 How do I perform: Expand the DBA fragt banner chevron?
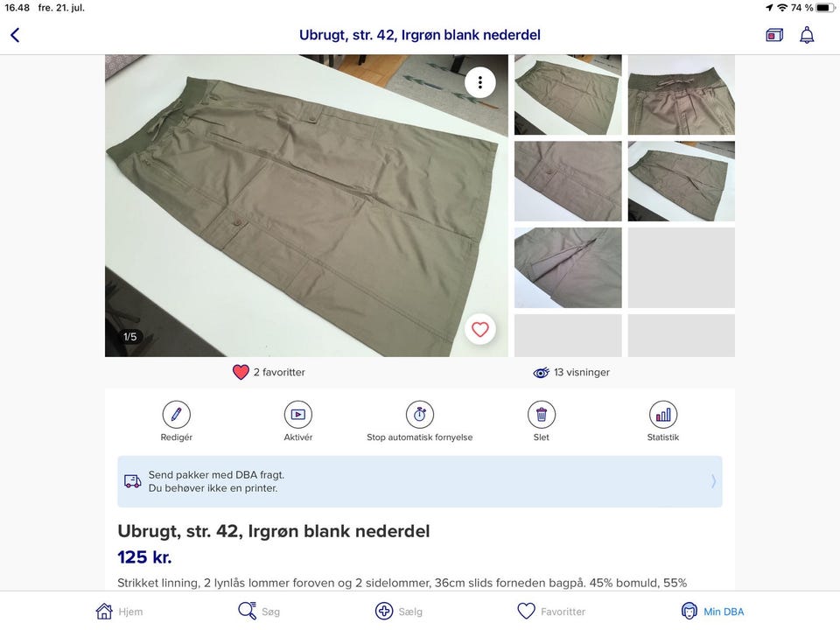[x=713, y=481]
